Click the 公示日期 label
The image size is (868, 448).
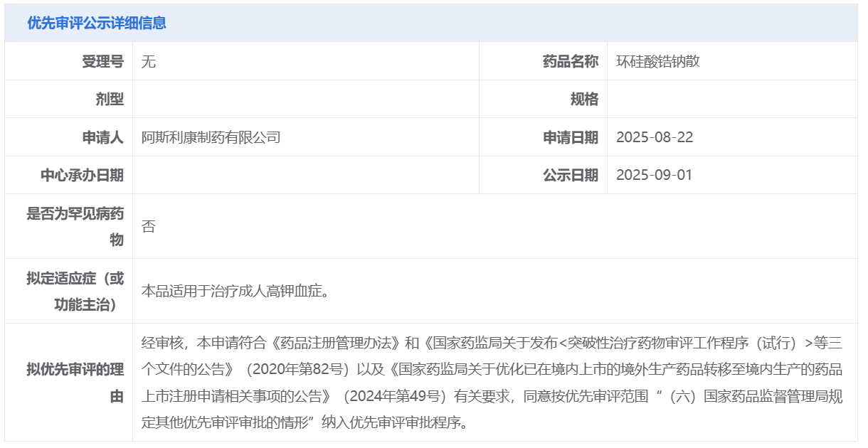(x=571, y=175)
